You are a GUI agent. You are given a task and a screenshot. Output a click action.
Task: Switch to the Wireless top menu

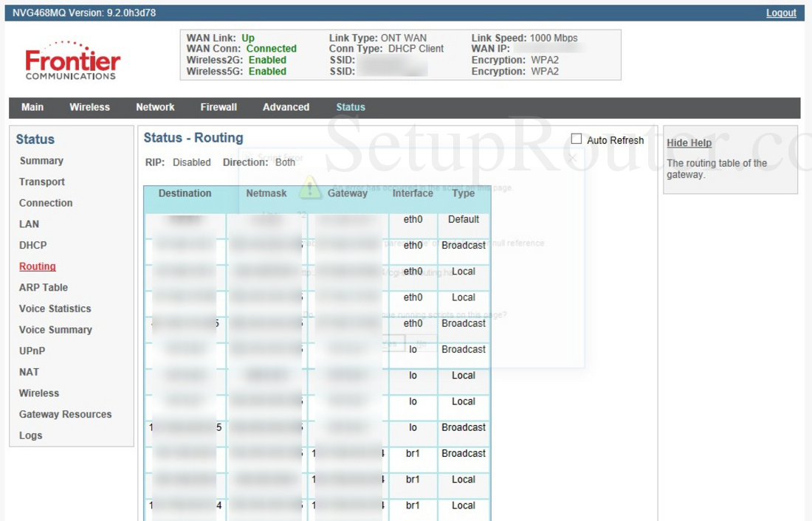89,107
